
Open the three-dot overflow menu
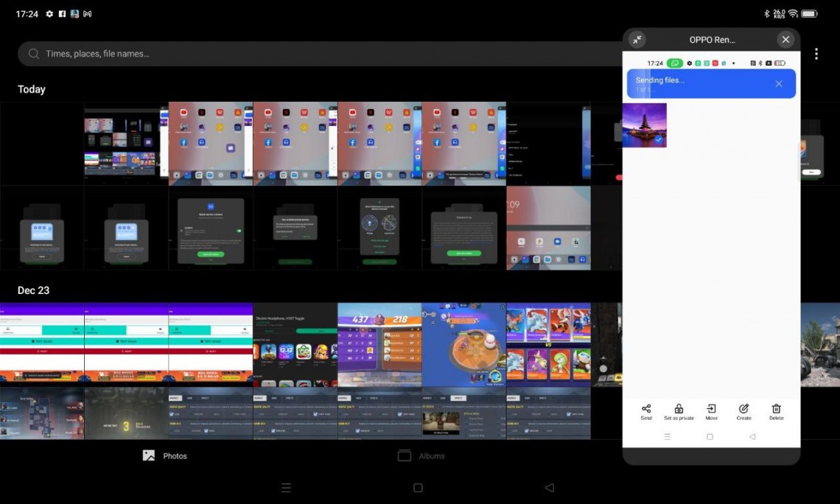pos(816,53)
